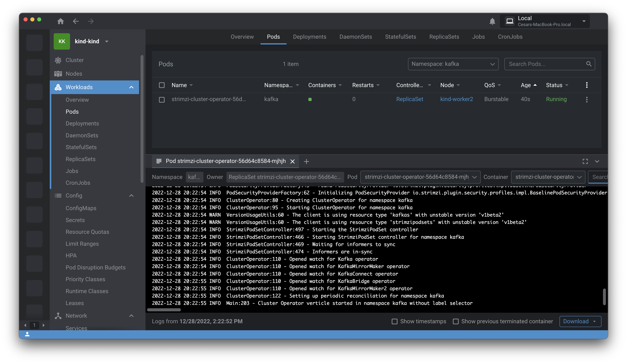627x364 pixels.
Task: Open actions menu for strimzi-cluster-operator pod row
Action: coord(587,100)
